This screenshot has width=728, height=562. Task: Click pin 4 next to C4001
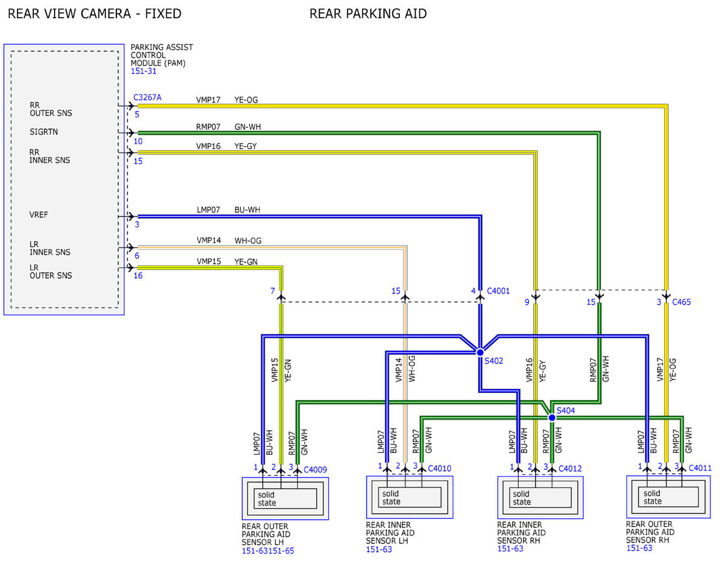[x=473, y=291]
